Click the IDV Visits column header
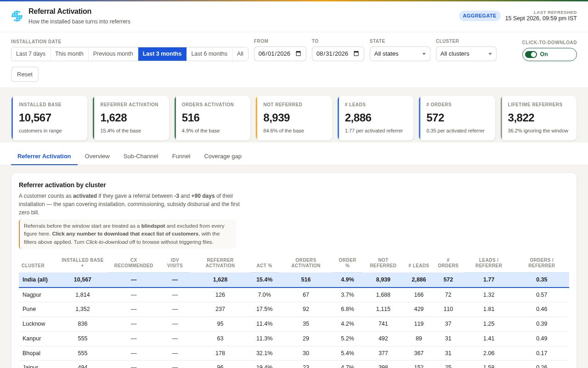 pyautogui.click(x=175, y=263)
